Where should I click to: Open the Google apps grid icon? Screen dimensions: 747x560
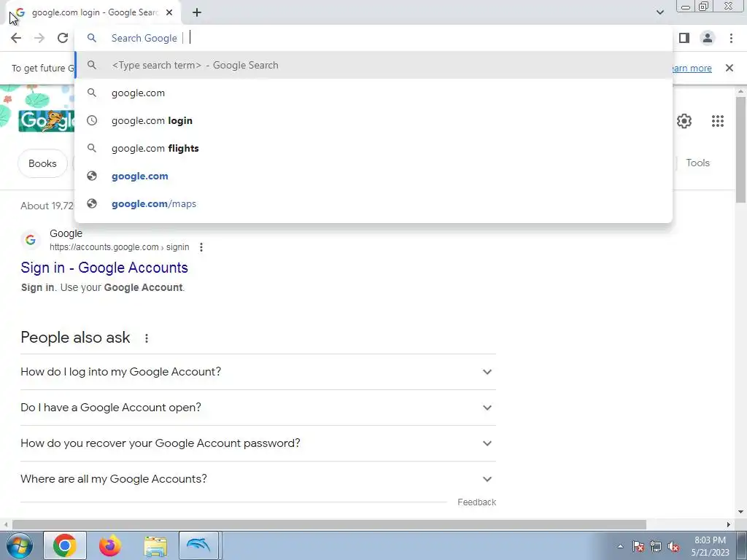(x=718, y=121)
